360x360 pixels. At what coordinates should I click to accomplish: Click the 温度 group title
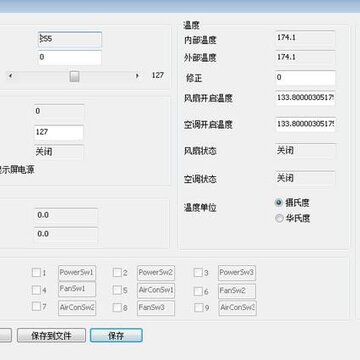point(191,25)
